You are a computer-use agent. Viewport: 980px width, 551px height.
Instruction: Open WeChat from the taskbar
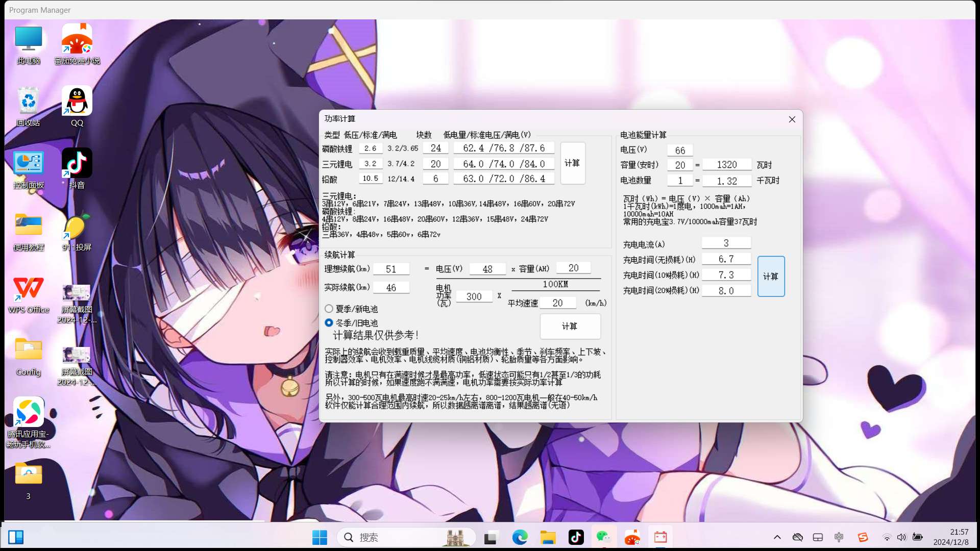pos(603,537)
